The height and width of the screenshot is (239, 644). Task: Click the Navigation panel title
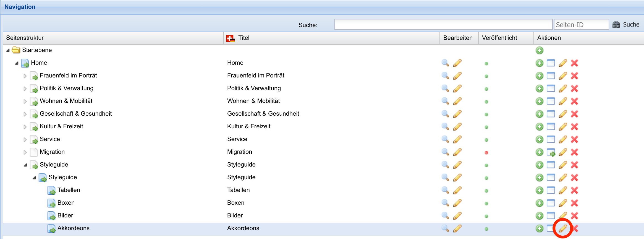[20, 7]
